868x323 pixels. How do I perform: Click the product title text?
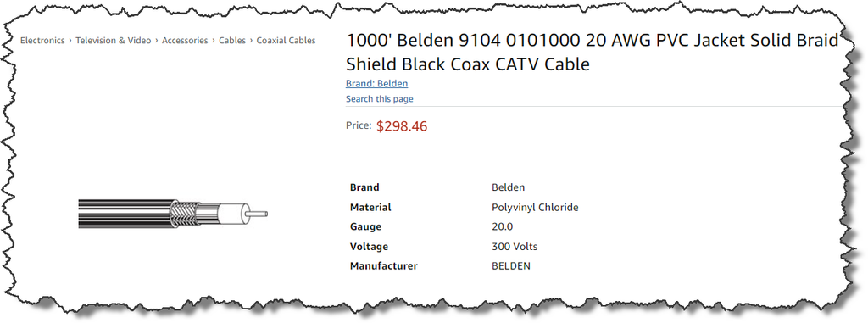593,52
